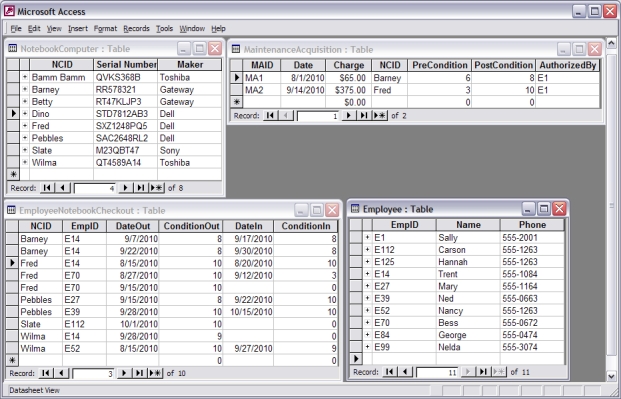Open the Edit menu
621x399 pixels.
pos(34,29)
